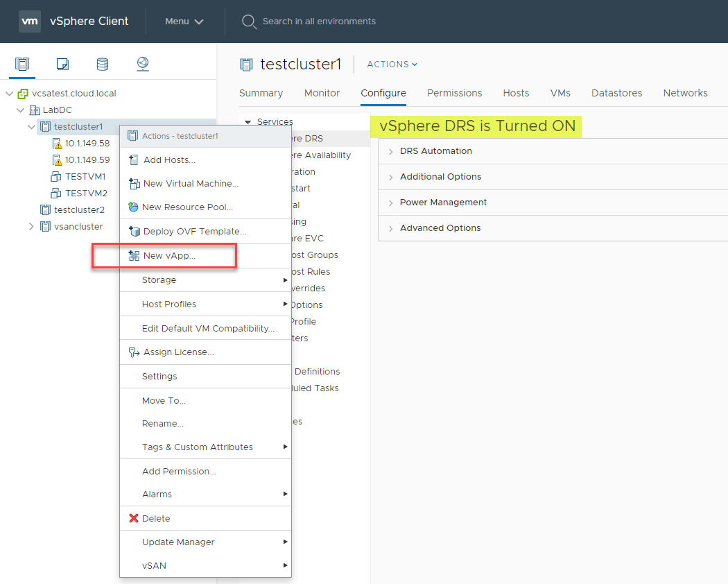728x584 pixels.
Task: Click warning host icon for 10.1.149.59
Action: [x=57, y=160]
